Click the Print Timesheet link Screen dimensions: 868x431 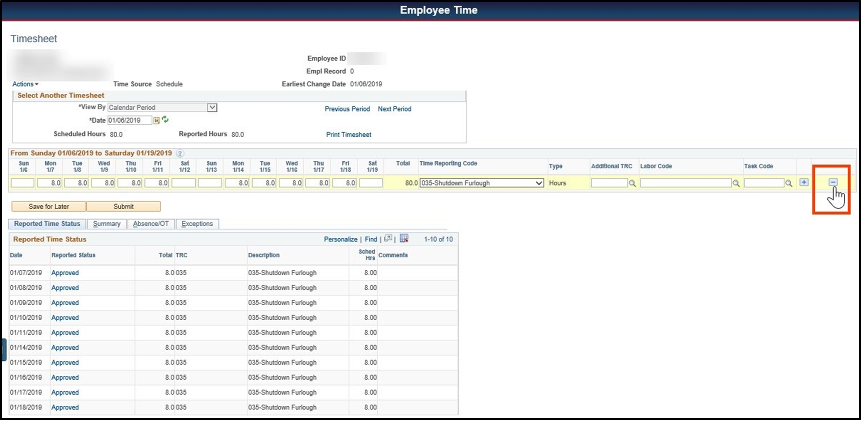click(x=348, y=134)
